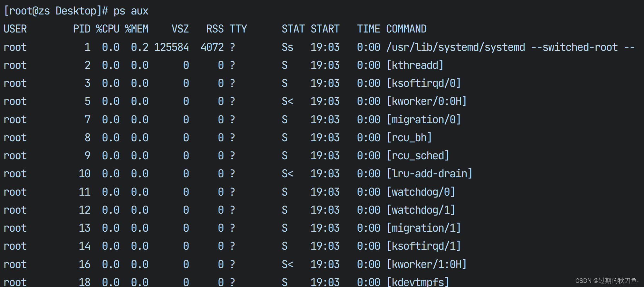Click the RSS column header
This screenshot has width=644, height=287.
[x=215, y=29]
